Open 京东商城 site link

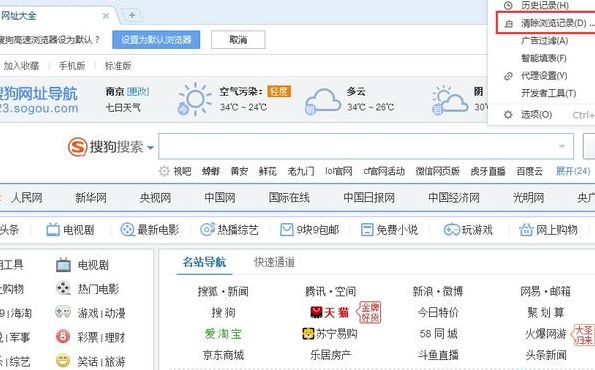tap(223, 355)
